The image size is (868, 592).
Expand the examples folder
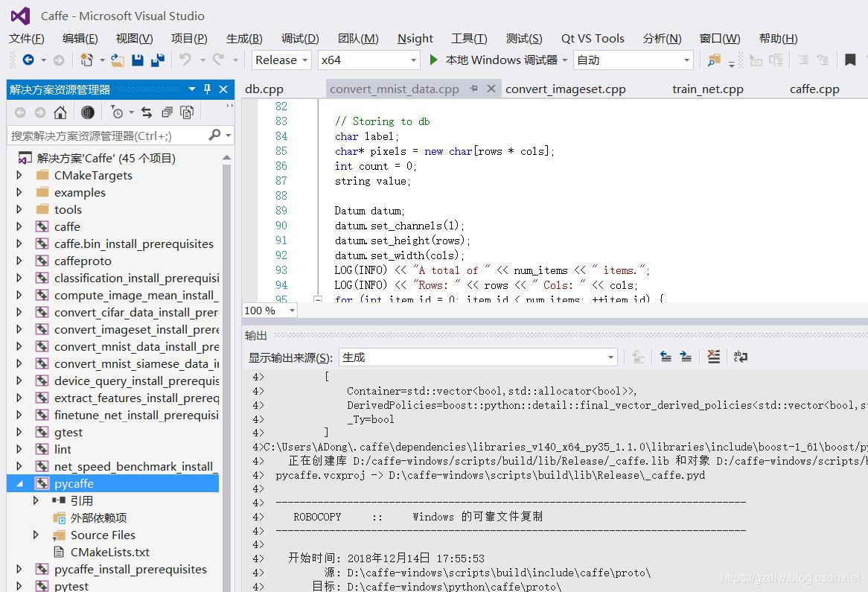19,193
